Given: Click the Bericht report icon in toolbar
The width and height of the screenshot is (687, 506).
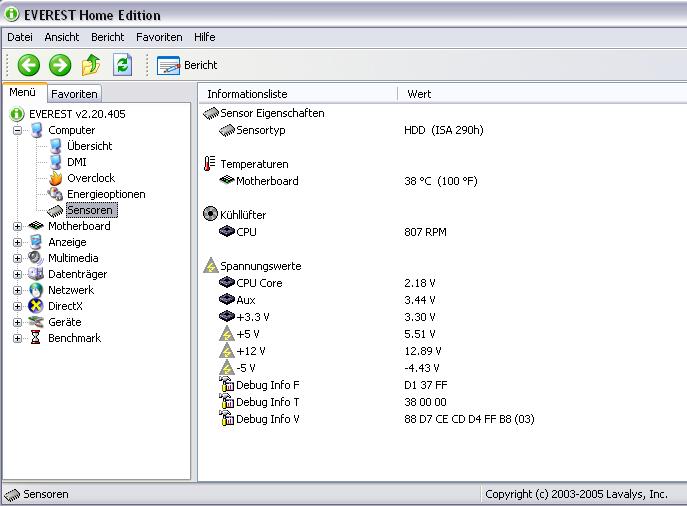Looking at the screenshot, I should [168, 65].
